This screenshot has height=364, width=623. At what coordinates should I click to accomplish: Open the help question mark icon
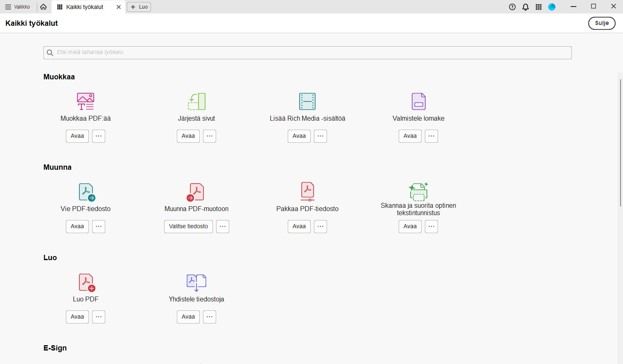coord(512,7)
